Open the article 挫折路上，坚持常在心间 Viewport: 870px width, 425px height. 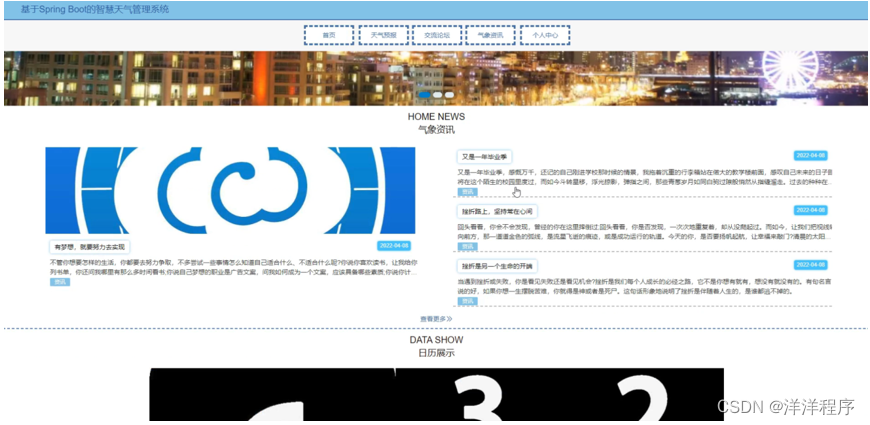(497, 211)
